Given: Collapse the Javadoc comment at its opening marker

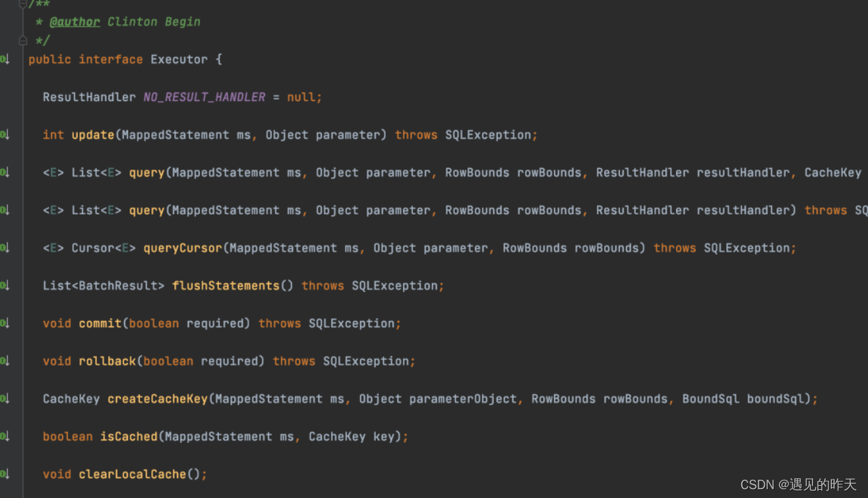Looking at the screenshot, I should point(22,3).
